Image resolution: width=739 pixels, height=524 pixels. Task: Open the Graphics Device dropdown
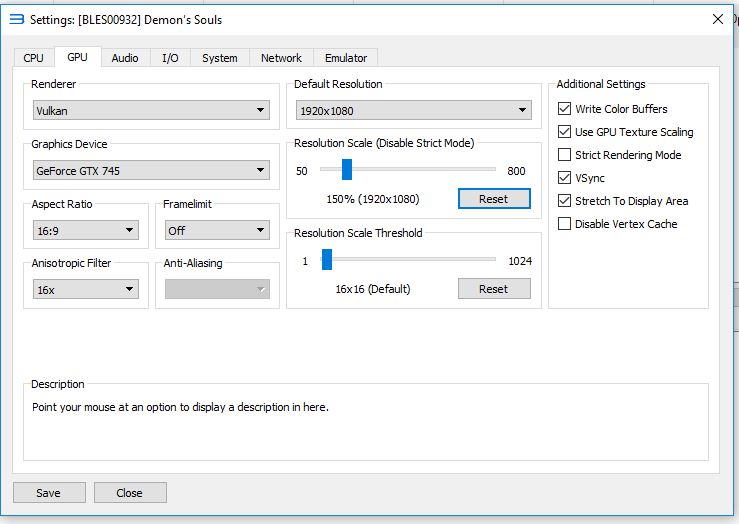point(150,171)
